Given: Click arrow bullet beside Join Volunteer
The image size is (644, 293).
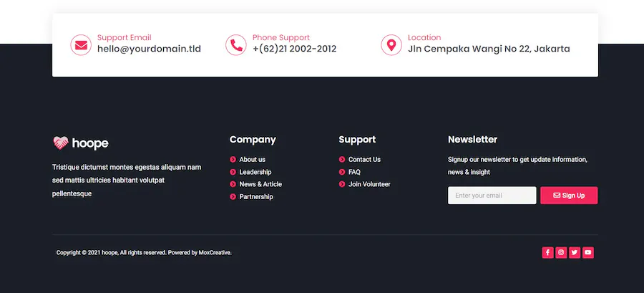Looking at the screenshot, I should [342, 185].
